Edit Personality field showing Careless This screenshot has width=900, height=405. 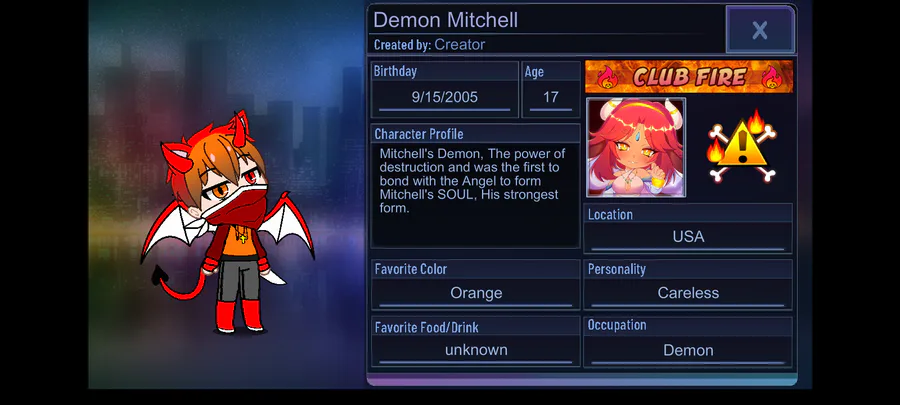click(688, 293)
